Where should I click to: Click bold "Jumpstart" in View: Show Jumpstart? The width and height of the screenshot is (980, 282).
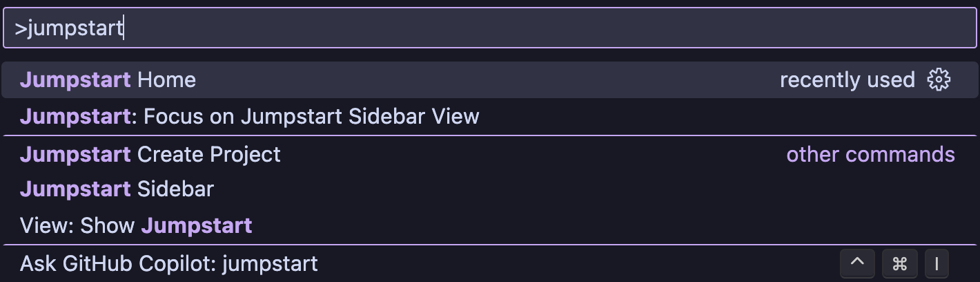coord(197,225)
